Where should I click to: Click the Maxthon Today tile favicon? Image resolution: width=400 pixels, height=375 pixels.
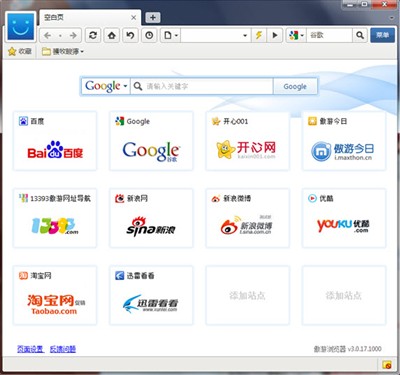[312, 121]
